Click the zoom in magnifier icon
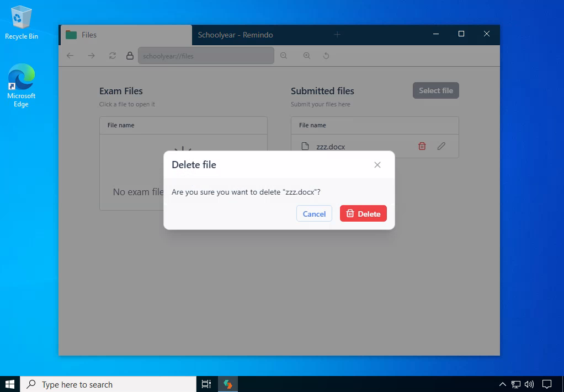This screenshot has width=564, height=392. point(307,56)
